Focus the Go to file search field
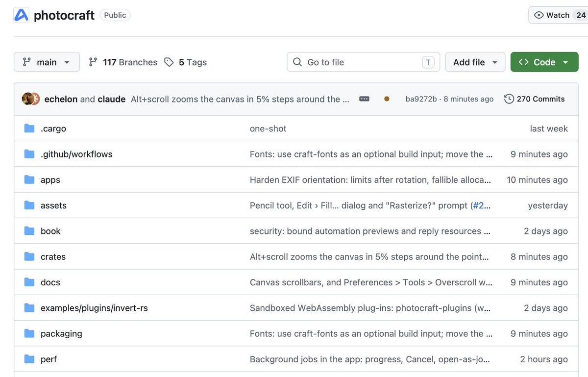Screen dimensions: 588x377 pyautogui.click(x=363, y=62)
